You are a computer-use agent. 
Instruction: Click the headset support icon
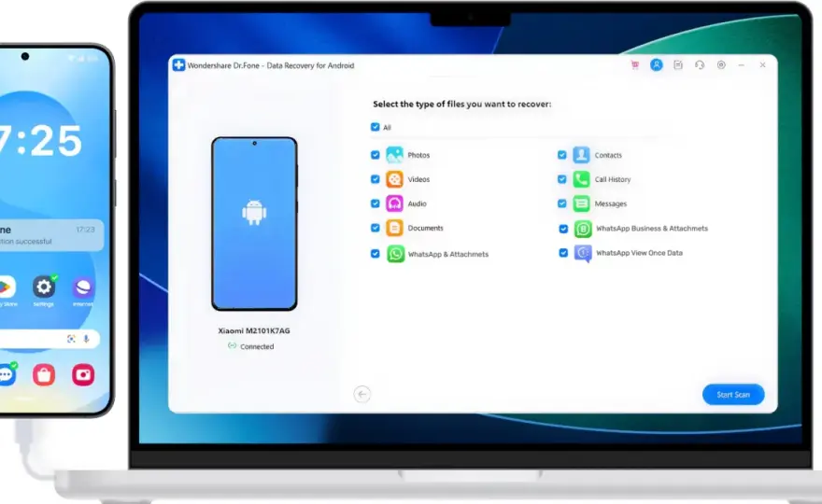[700, 65]
